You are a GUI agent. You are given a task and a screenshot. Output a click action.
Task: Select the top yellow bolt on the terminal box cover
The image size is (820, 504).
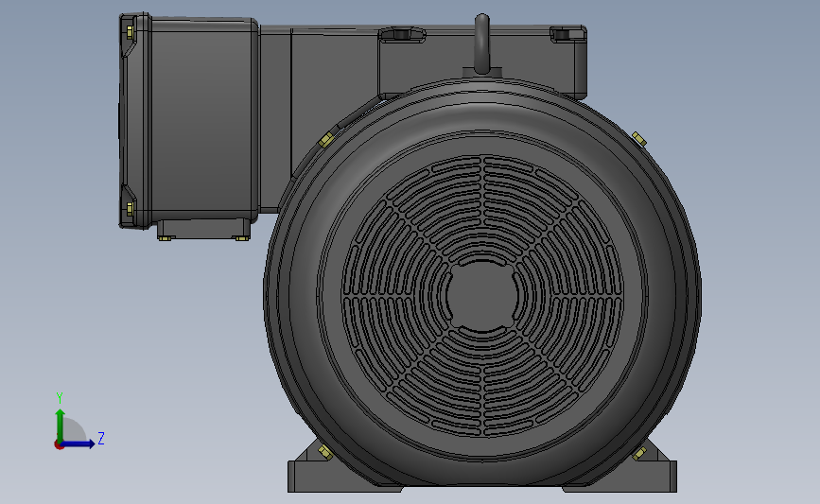[x=130, y=32]
